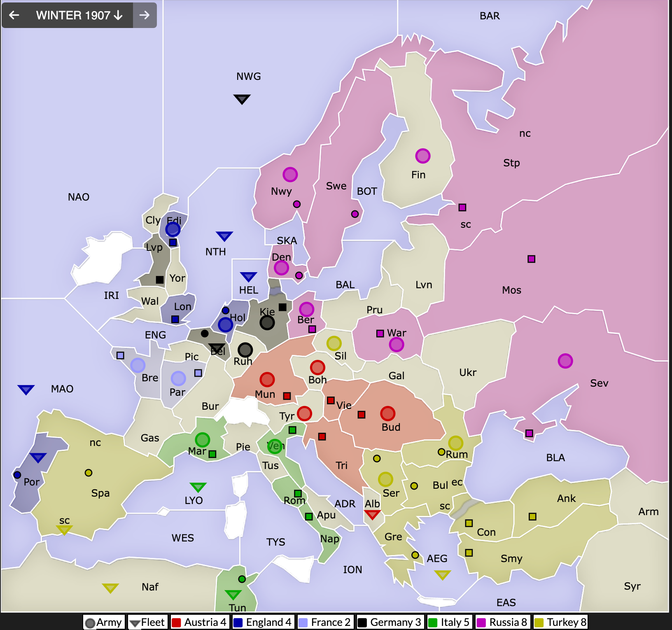Select the Russian army in Sevastopol

(565, 361)
